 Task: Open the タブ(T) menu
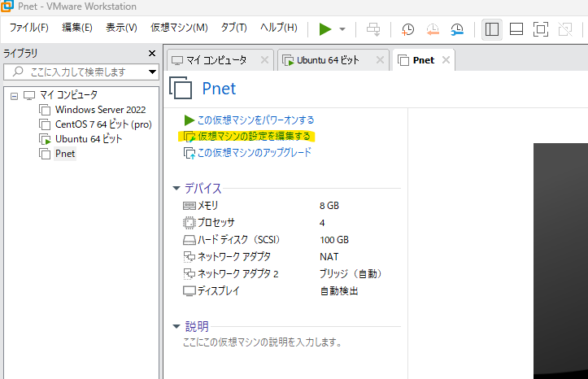click(x=233, y=28)
